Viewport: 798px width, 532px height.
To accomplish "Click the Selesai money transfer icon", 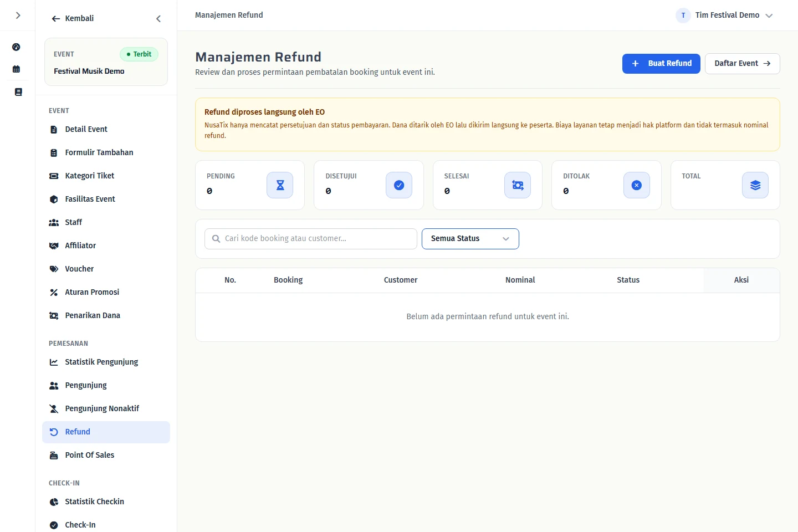I will tap(518, 185).
